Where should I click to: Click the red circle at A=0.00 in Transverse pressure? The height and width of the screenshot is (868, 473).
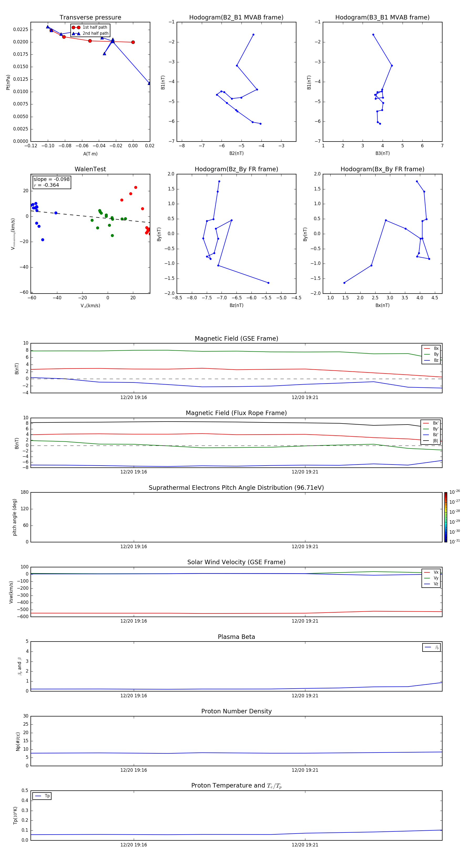click(133, 42)
